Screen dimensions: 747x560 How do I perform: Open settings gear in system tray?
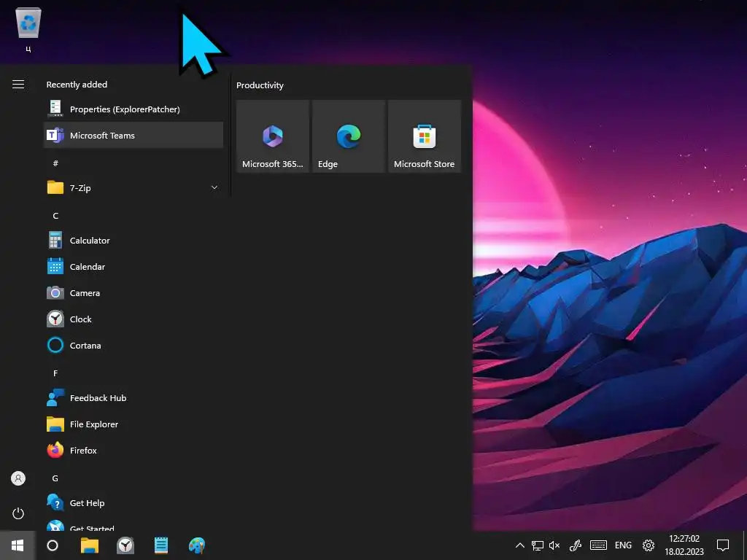(649, 545)
